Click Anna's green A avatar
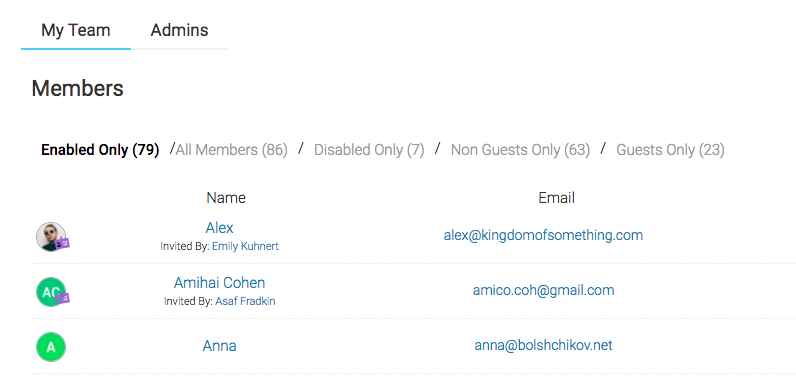This screenshot has width=796, height=378. tap(51, 347)
